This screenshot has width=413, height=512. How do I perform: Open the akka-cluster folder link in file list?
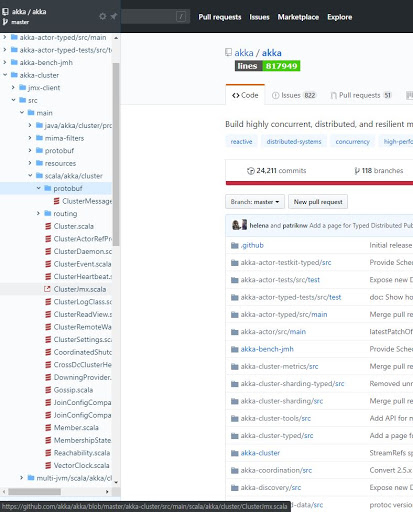260,453
